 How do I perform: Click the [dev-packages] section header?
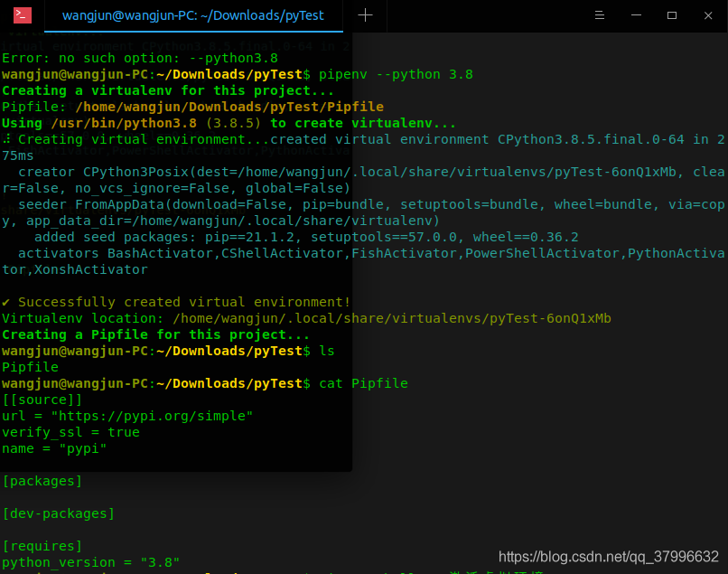(59, 513)
